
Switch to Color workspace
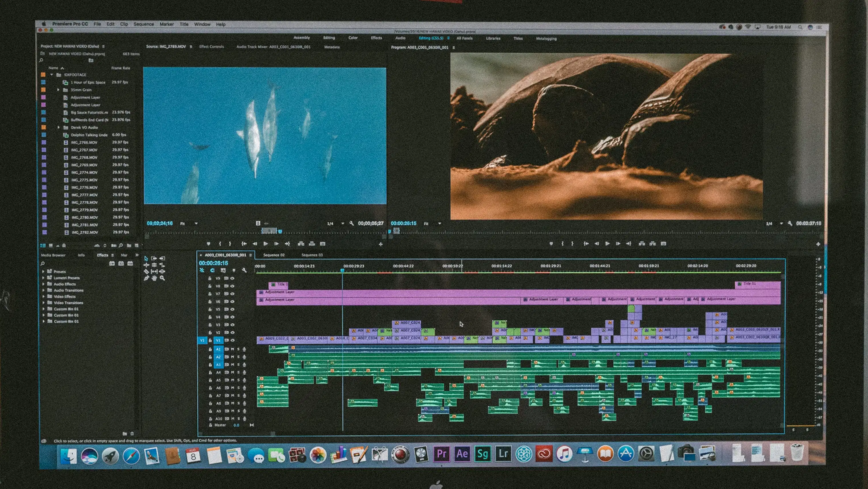(x=353, y=38)
